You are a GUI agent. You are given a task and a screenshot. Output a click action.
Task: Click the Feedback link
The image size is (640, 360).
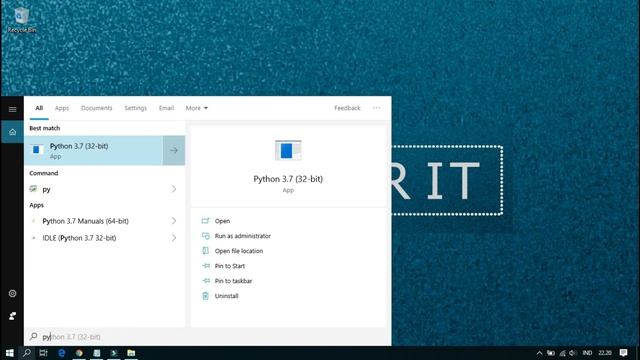[x=347, y=108]
